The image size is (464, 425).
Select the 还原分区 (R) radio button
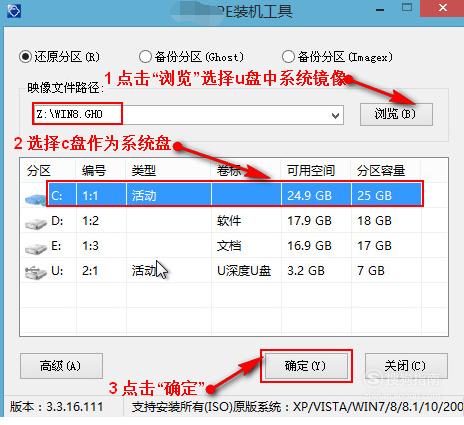pos(25,57)
